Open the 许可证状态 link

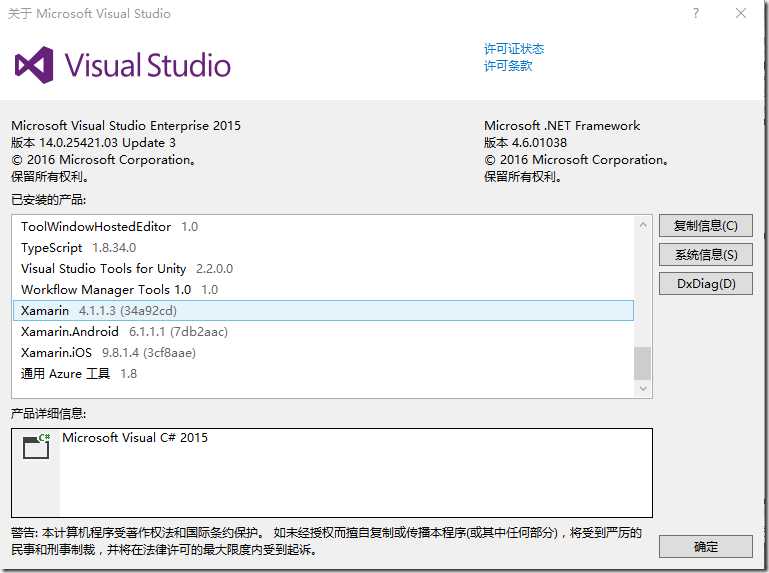513,49
